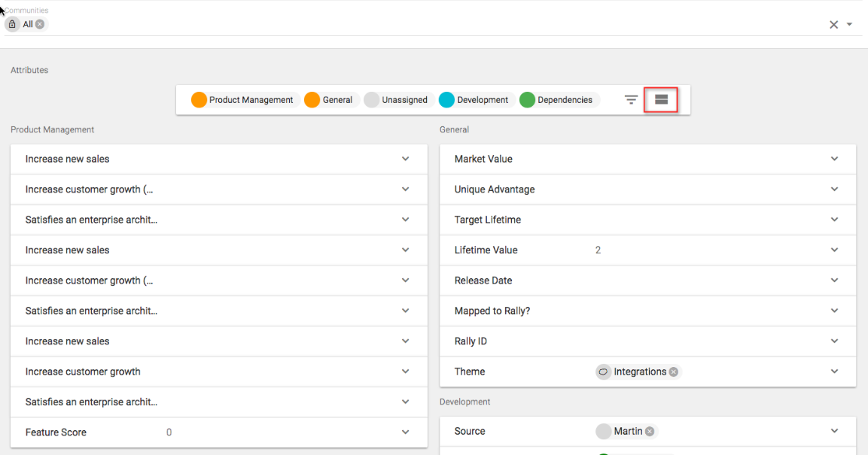This screenshot has width=868, height=455.
Task: Expand the Release Date attribute row
Action: pyautogui.click(x=834, y=281)
